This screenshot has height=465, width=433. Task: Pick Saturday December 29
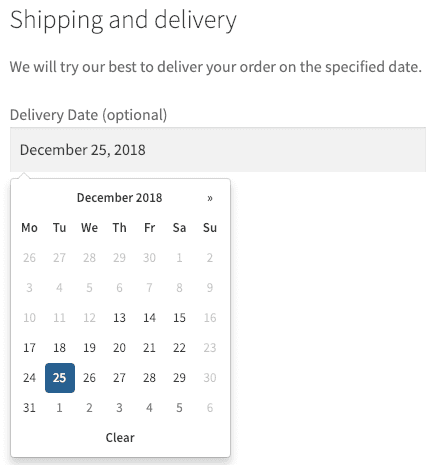[179, 378]
